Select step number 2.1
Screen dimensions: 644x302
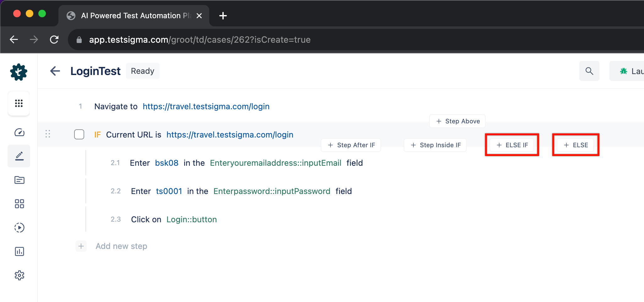[115, 163]
